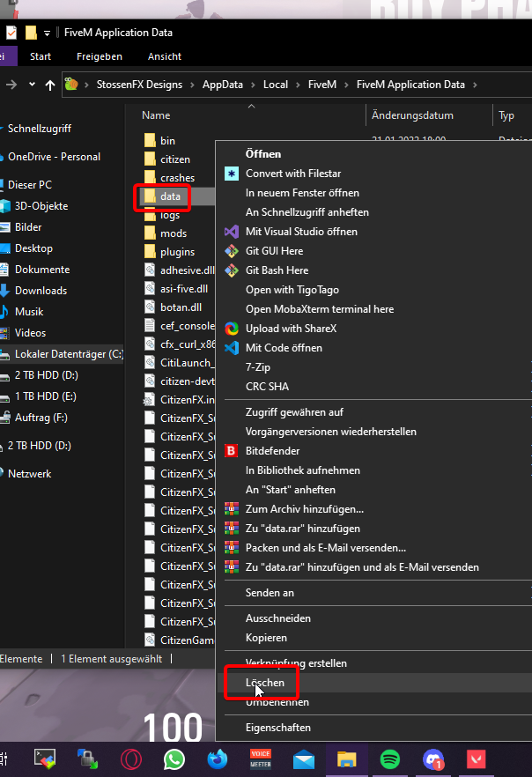Screen dimensions: 532x777
Task: Launch Spotify from the taskbar
Action: pyautogui.click(x=390, y=758)
